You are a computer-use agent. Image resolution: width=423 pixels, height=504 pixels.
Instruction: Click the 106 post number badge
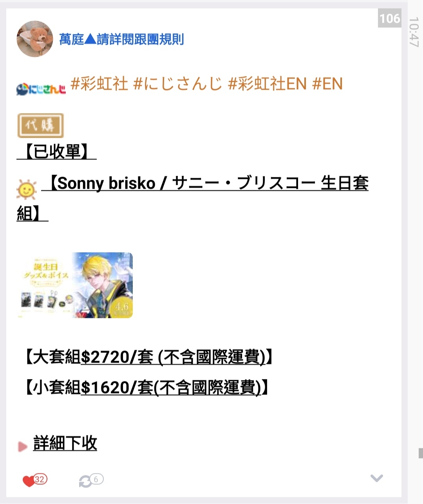[x=390, y=18]
